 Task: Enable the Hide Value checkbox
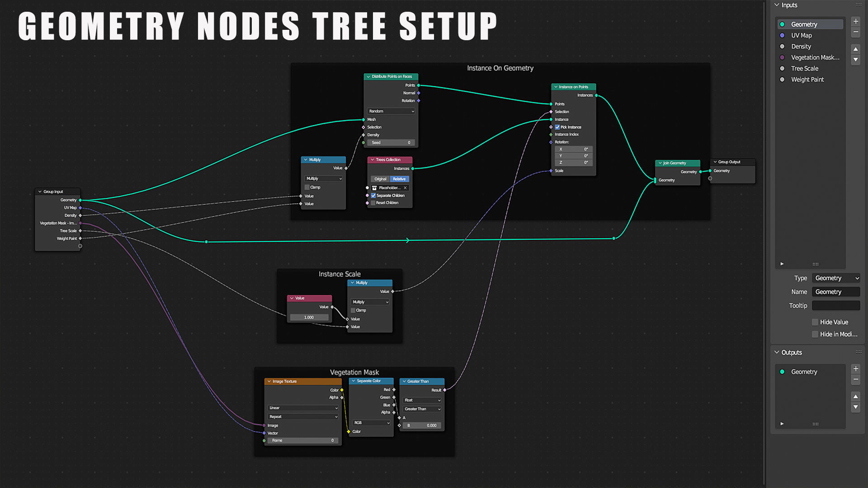click(815, 322)
